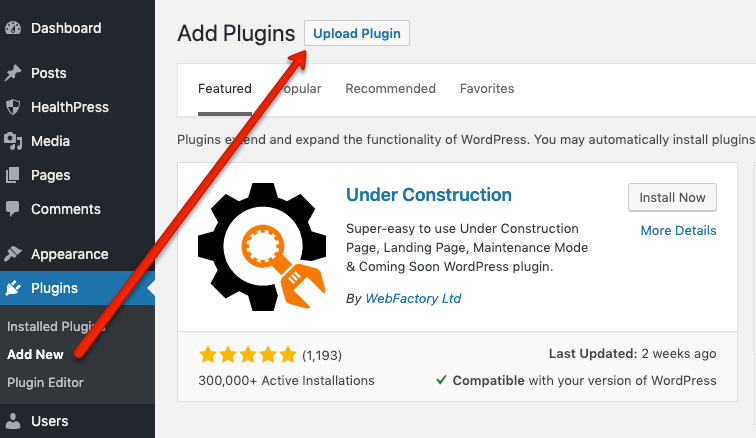Click the Pages icon in sidebar
The width and height of the screenshot is (756, 438).
(13, 175)
